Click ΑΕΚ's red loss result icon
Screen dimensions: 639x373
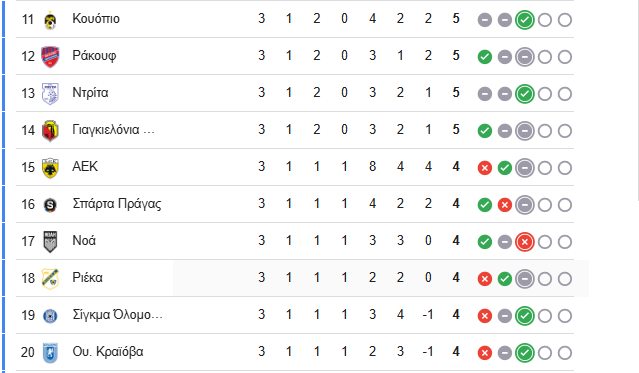[x=485, y=168]
